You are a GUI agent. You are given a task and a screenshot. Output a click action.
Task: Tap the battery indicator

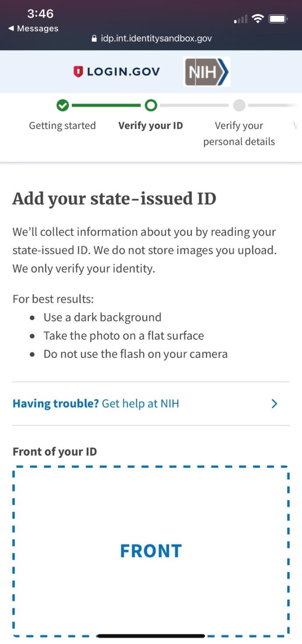point(279,18)
